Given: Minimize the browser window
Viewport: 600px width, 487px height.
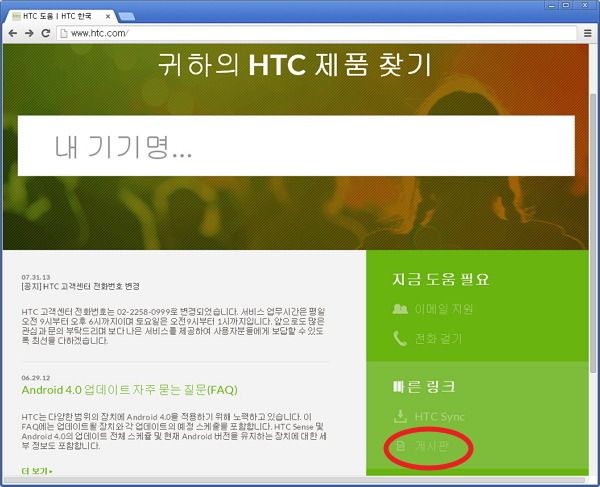Looking at the screenshot, I should coord(552,5).
